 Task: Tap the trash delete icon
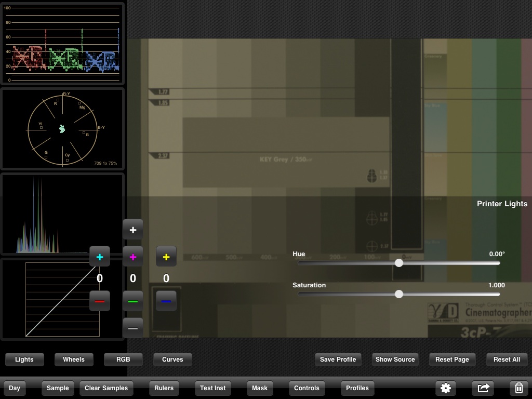(x=519, y=388)
